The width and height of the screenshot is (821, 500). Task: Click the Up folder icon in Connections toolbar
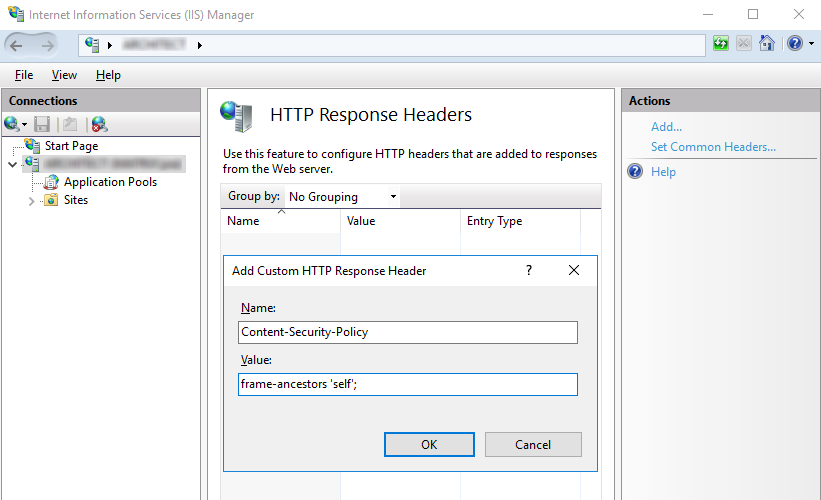pos(69,124)
